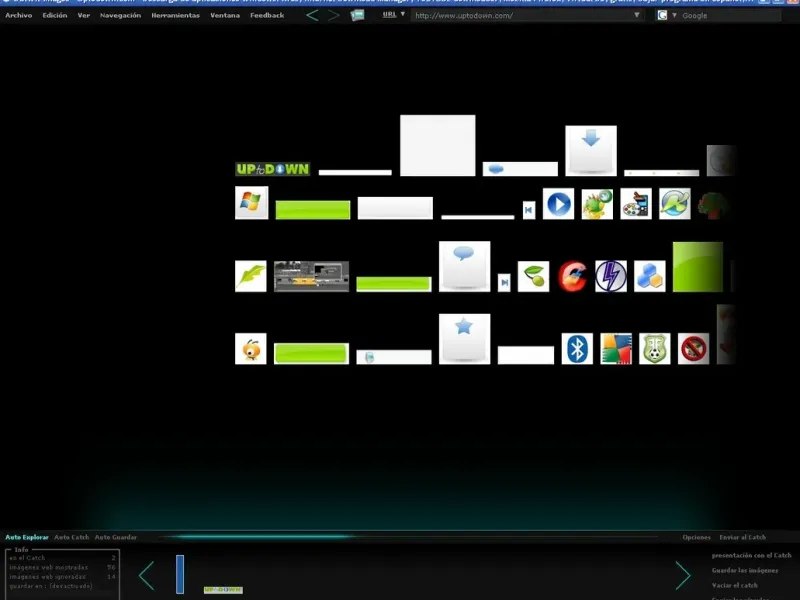Click the image gallery icon next to navigation arrows
The width and height of the screenshot is (800, 600).
[357, 15]
